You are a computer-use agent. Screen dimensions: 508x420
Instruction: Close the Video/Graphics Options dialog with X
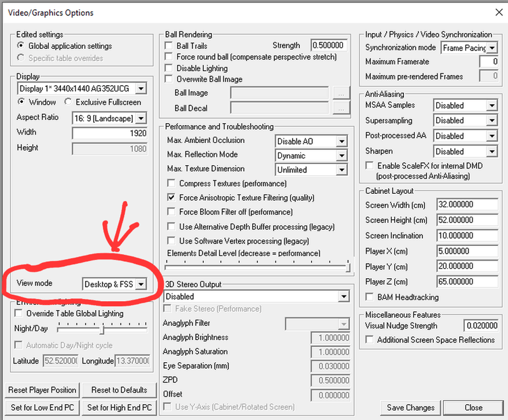coord(499,12)
